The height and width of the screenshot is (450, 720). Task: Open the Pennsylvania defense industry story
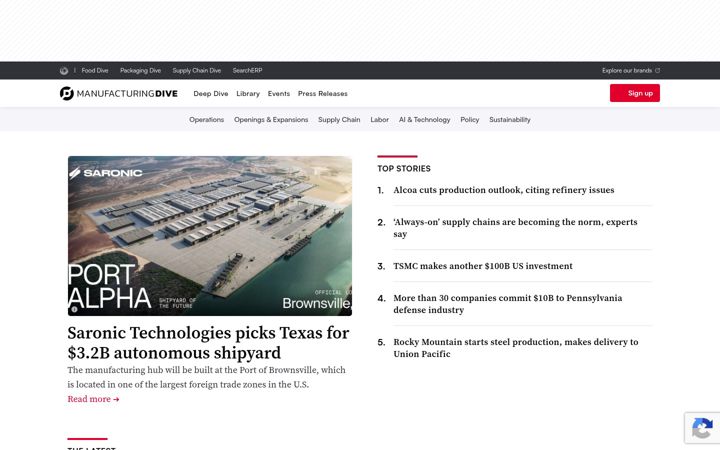point(507,304)
